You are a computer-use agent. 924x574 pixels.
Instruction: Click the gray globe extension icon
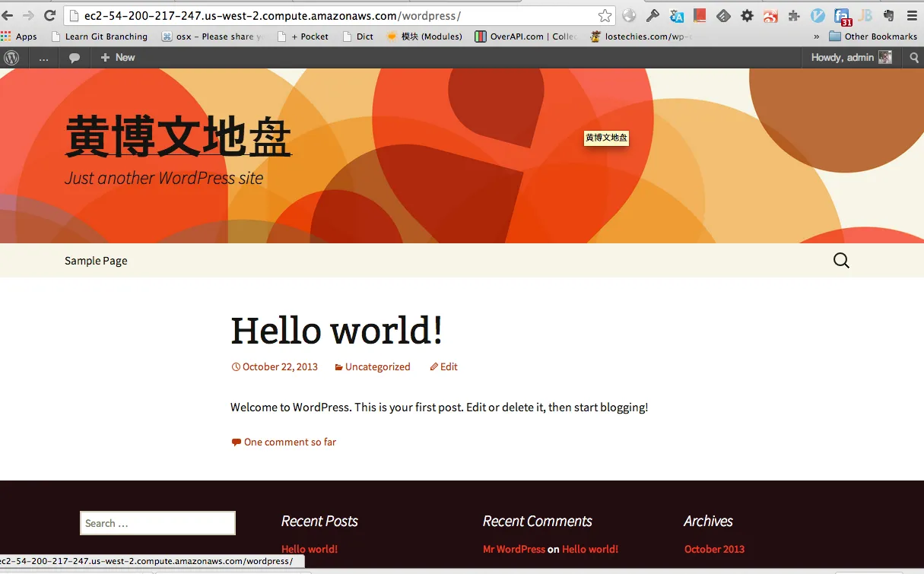629,15
